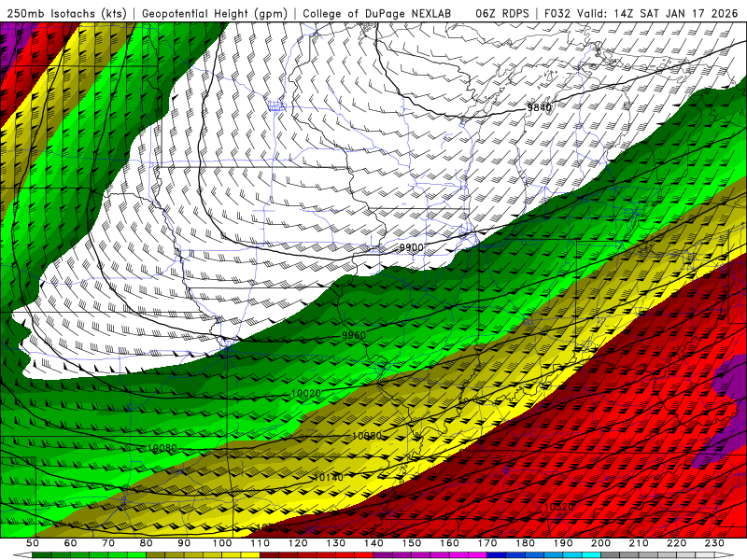Image resolution: width=747 pixels, height=560 pixels.
Task: Pick the 220 scale value
Action: pos(676,543)
